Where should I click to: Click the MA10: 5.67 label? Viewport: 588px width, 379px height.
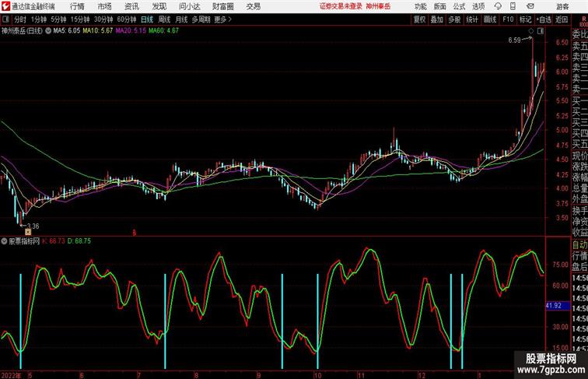[x=98, y=31]
